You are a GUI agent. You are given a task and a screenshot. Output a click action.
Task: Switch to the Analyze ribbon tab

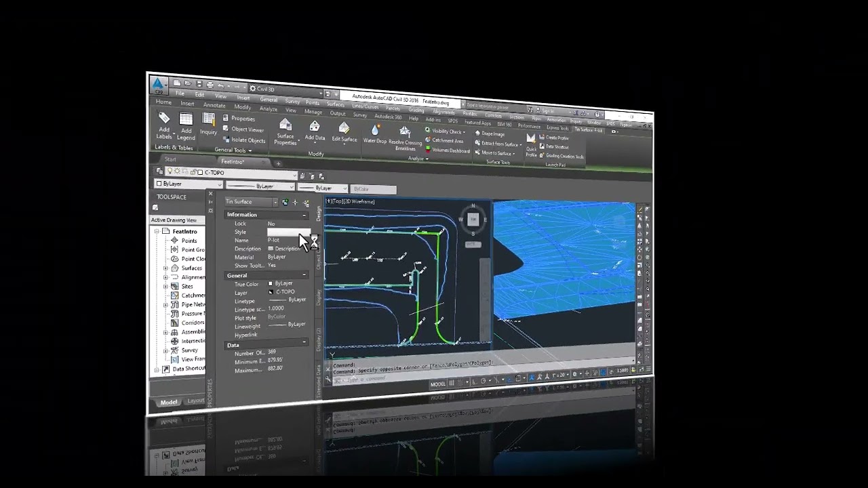[x=269, y=108]
